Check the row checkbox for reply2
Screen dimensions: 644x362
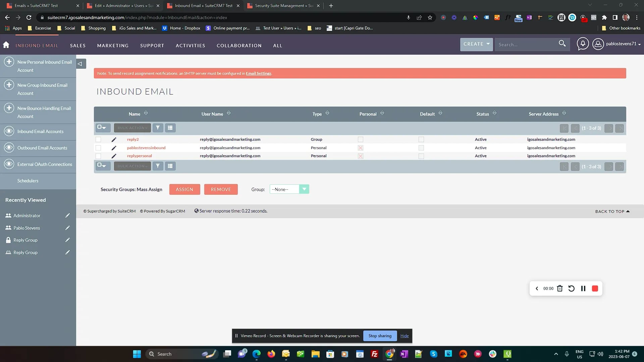click(x=98, y=139)
